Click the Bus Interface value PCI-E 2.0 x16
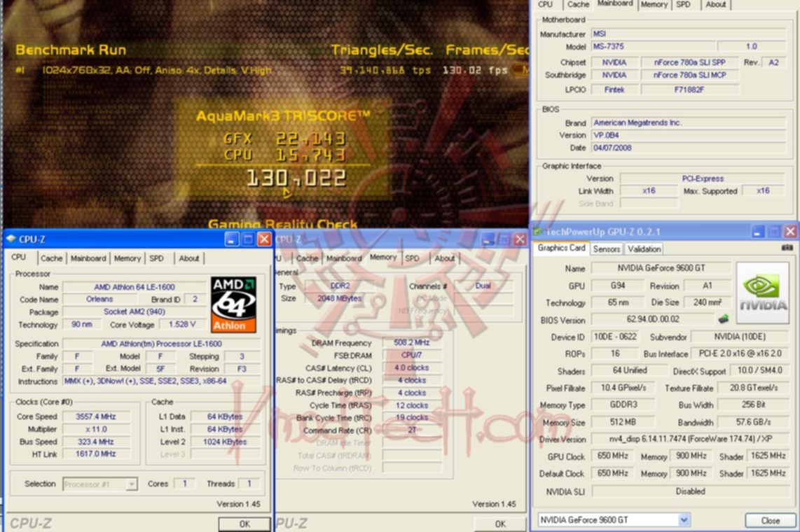Image resolution: width=800 pixels, height=532 pixels. [x=740, y=353]
